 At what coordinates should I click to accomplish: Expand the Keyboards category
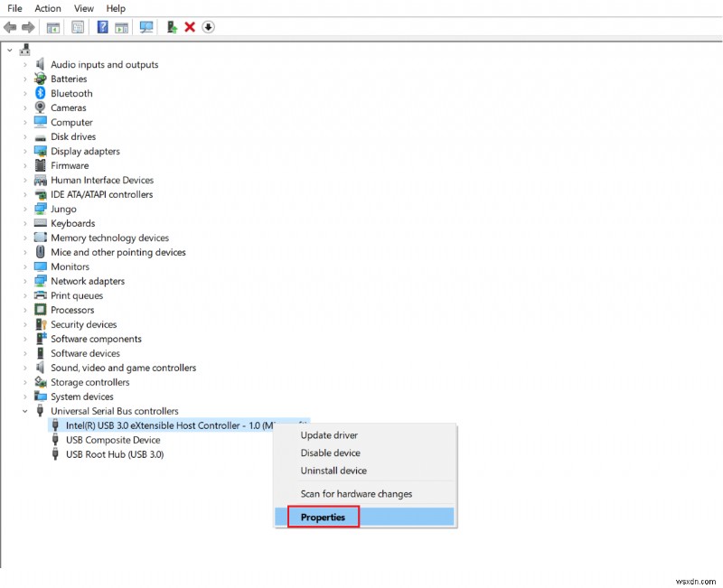[x=24, y=223]
